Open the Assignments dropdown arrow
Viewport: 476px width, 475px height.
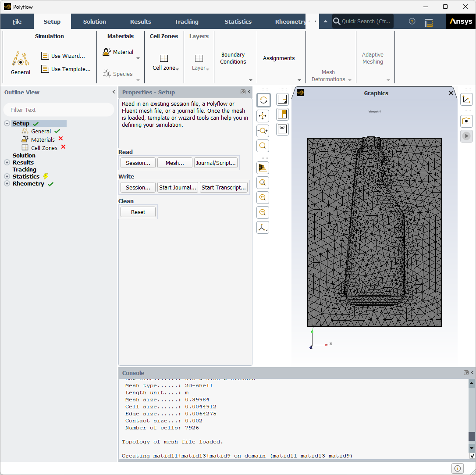click(299, 80)
